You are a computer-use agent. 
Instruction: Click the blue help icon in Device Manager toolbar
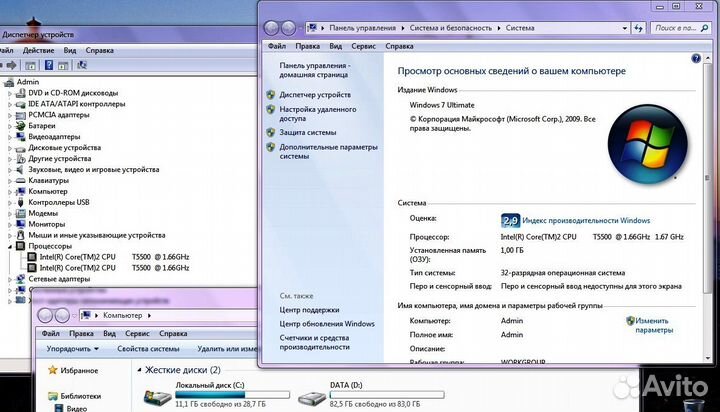(49, 65)
